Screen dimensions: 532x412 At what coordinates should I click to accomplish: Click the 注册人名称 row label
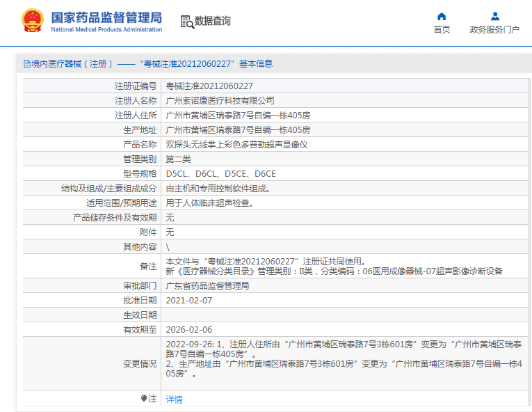tap(136, 100)
